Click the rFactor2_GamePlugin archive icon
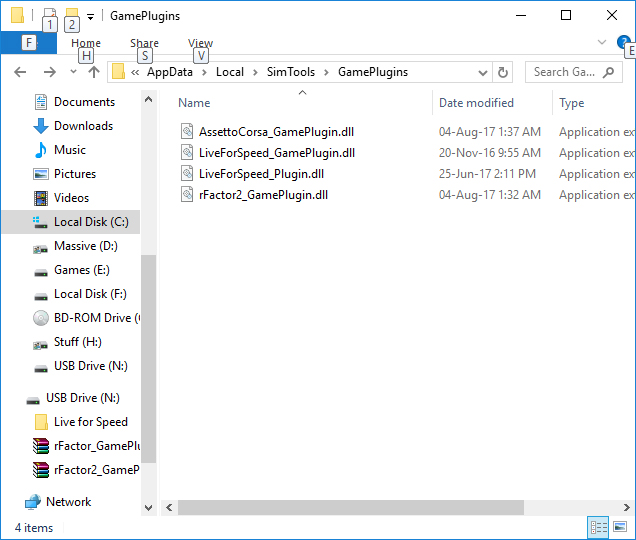 (41, 470)
